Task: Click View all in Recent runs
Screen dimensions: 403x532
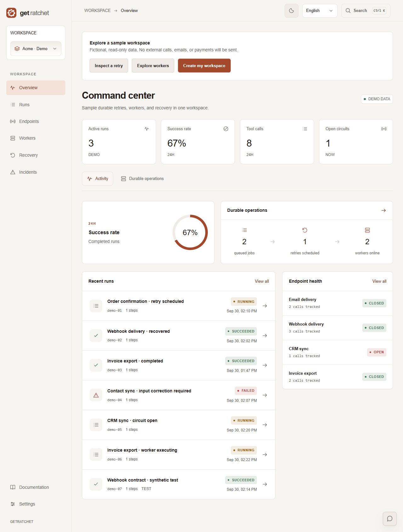Action: coord(262,281)
